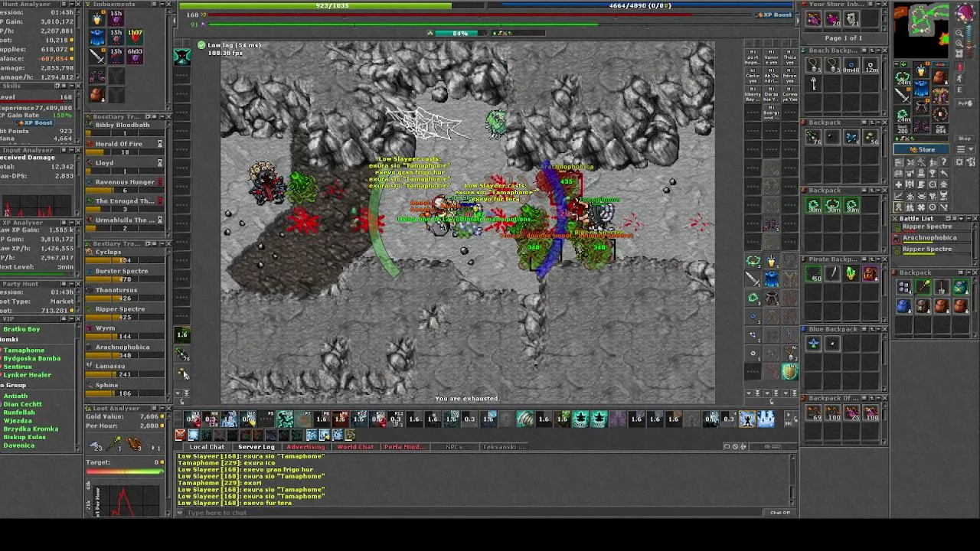Click XP Boost in the top bar
Viewport: 980px width, 551px height.
tap(774, 15)
